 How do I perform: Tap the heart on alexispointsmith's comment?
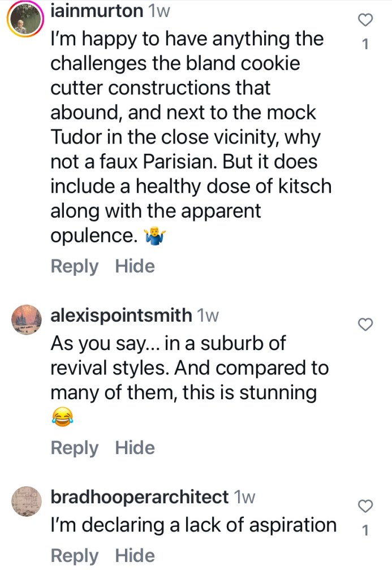pyautogui.click(x=366, y=324)
